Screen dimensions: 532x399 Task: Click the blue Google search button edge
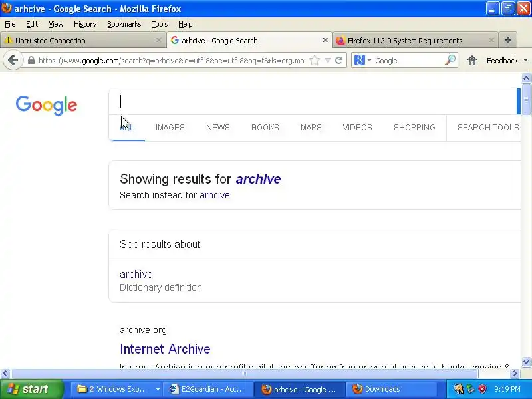click(x=519, y=102)
